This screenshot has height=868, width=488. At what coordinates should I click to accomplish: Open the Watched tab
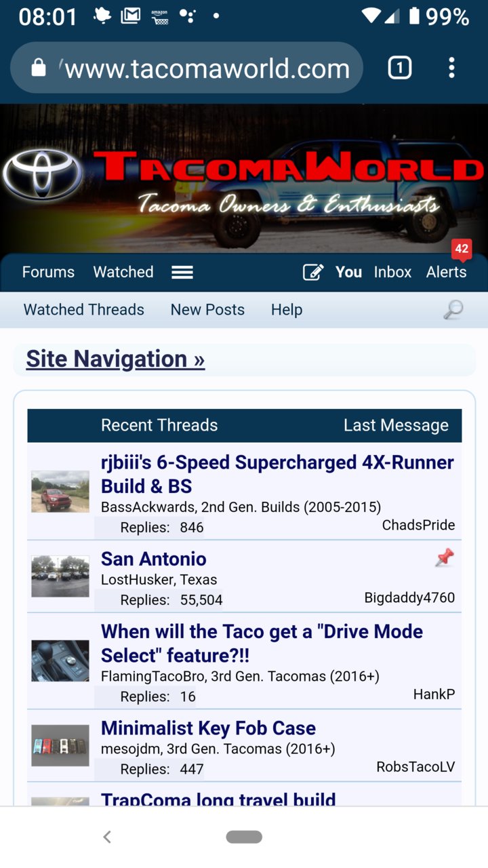click(x=123, y=272)
